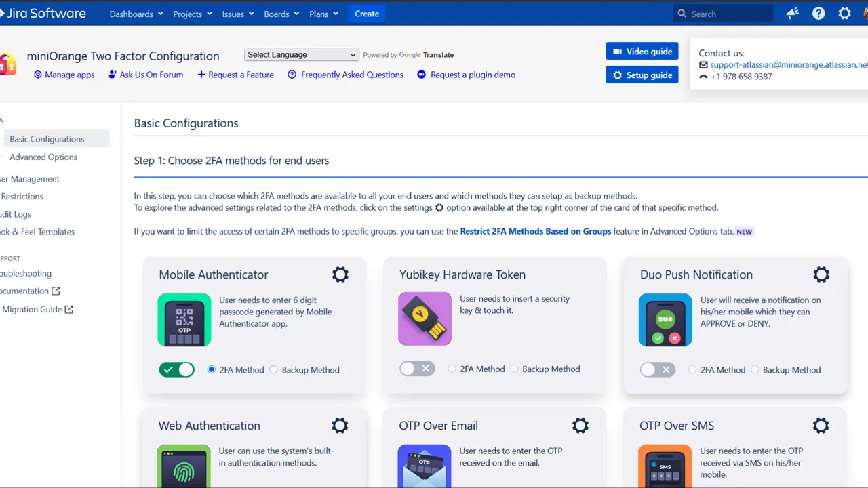
Task: Open the Jira help question mark icon
Action: (x=818, y=14)
